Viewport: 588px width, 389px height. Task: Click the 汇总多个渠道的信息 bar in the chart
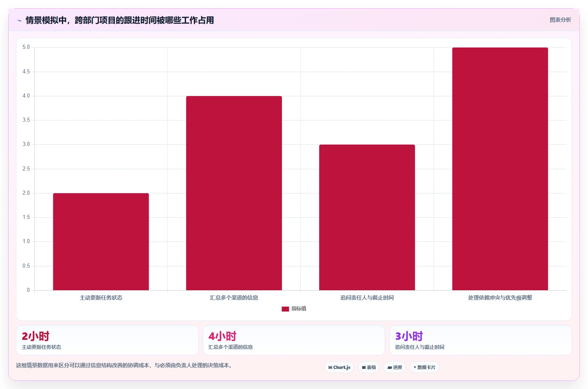(234, 193)
